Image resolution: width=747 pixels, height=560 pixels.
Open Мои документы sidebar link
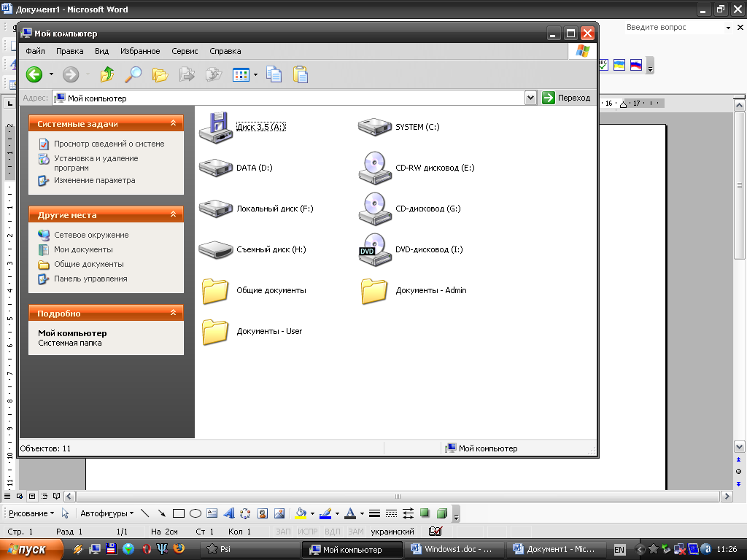pos(83,249)
